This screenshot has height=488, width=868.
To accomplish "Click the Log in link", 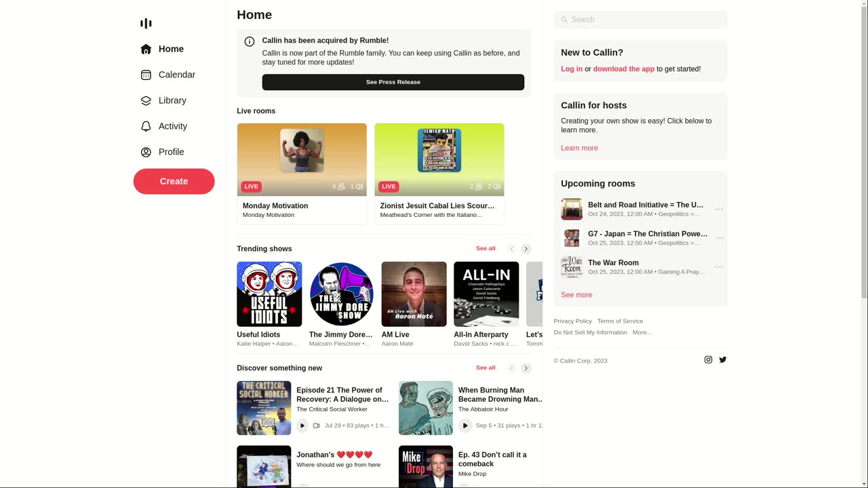I will [572, 69].
